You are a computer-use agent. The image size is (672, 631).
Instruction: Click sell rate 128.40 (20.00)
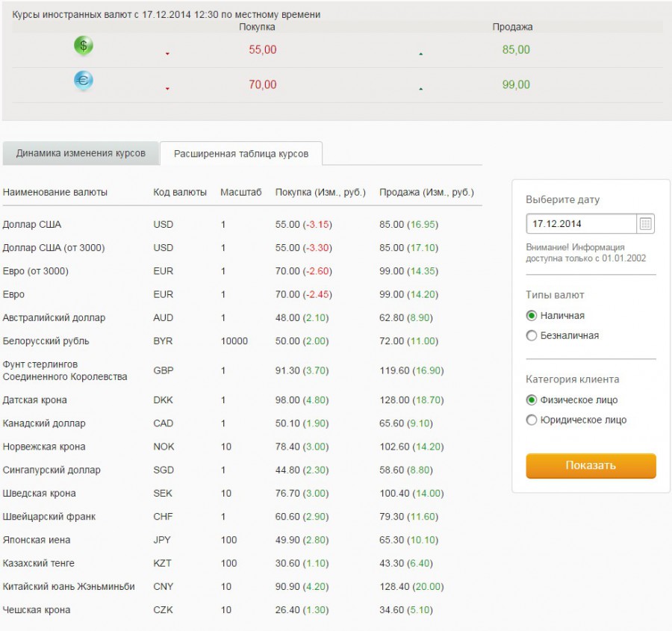(x=412, y=586)
